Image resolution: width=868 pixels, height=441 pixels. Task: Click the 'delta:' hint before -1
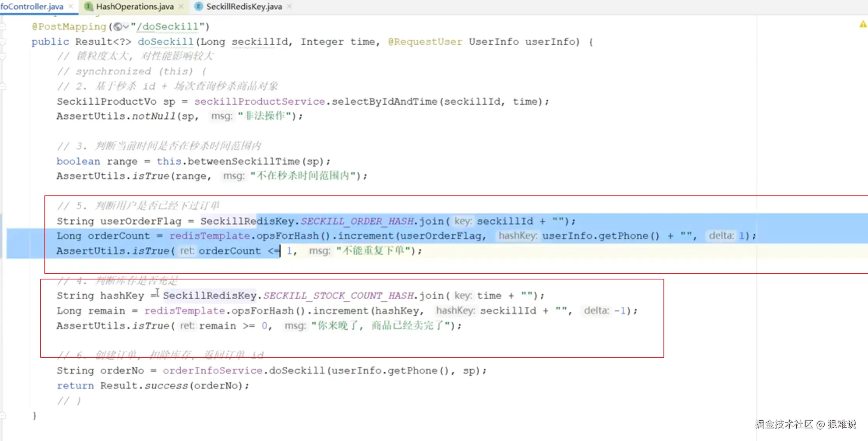pyautogui.click(x=596, y=311)
